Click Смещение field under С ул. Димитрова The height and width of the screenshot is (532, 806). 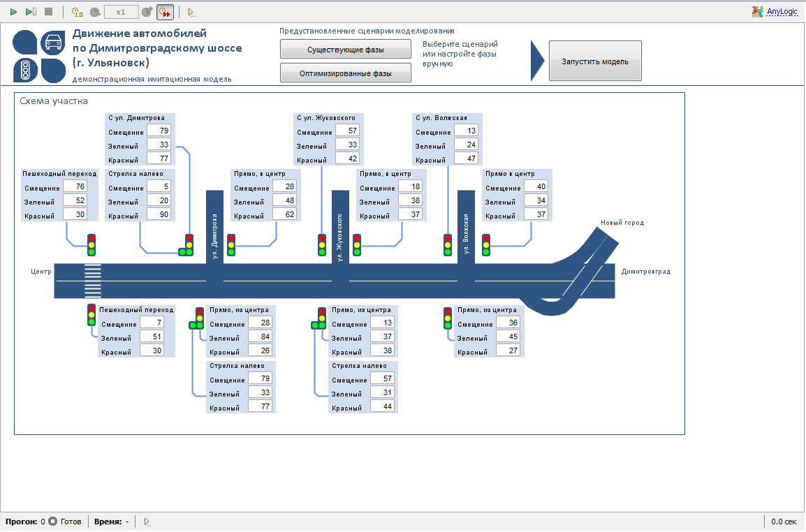pyautogui.click(x=159, y=131)
